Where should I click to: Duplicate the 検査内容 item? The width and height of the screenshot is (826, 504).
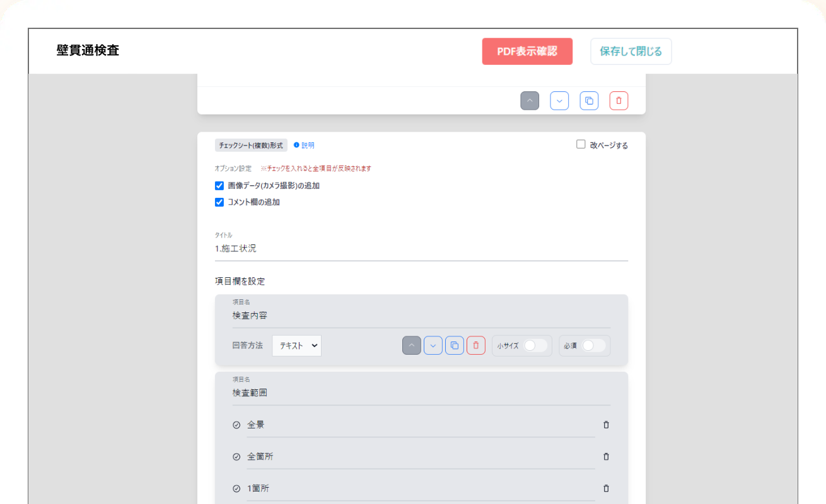(x=454, y=345)
